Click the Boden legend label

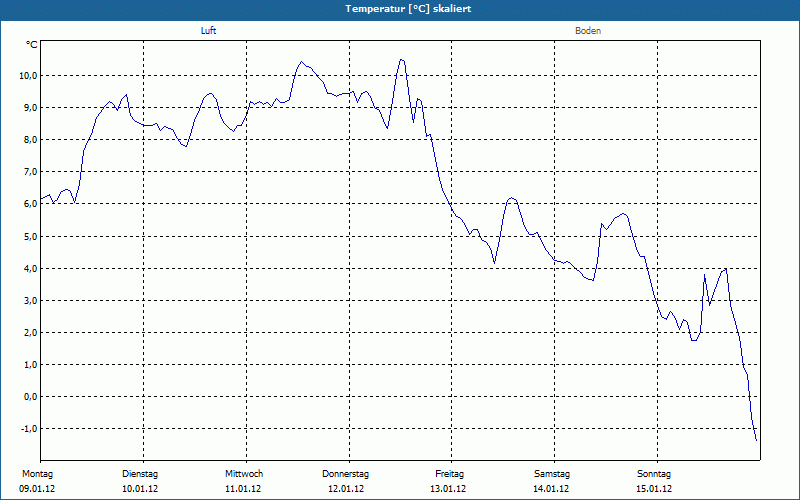click(x=588, y=31)
